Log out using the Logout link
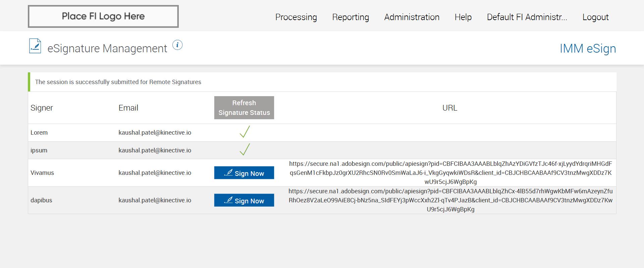Image resolution: width=644 pixels, height=268 pixels. [x=595, y=17]
